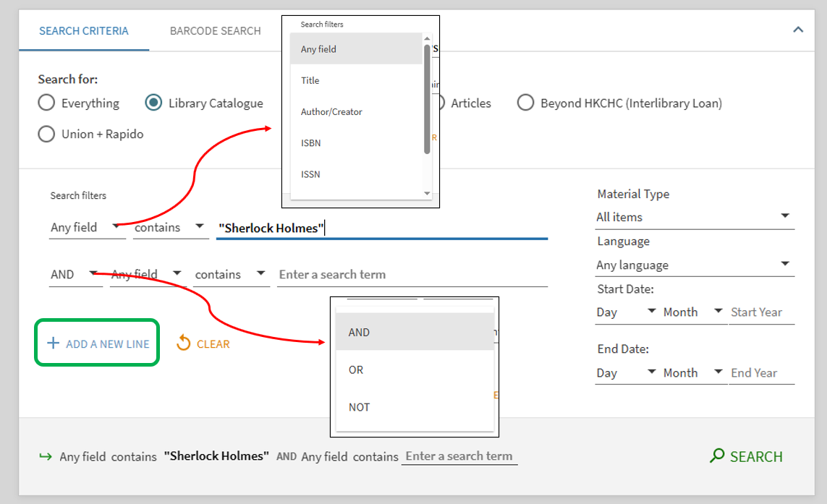Choose the Union + Rapido radio option
This screenshot has width=827, height=504.
pyautogui.click(x=46, y=134)
